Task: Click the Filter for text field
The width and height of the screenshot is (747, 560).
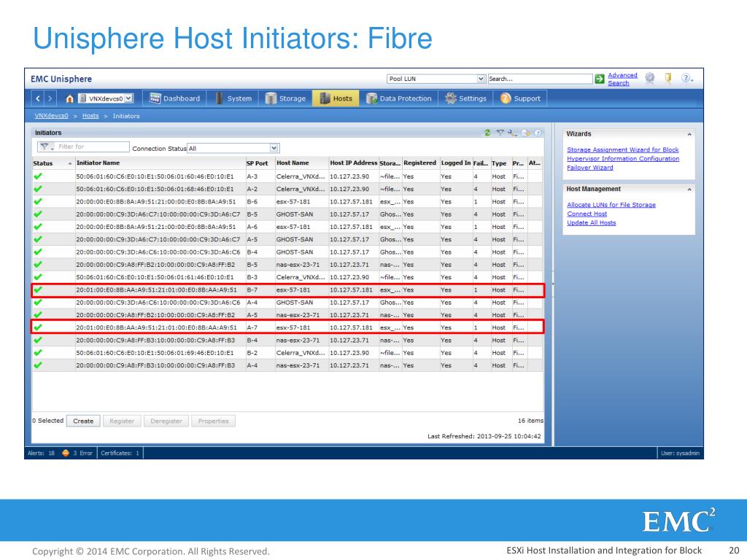Action: [92, 147]
